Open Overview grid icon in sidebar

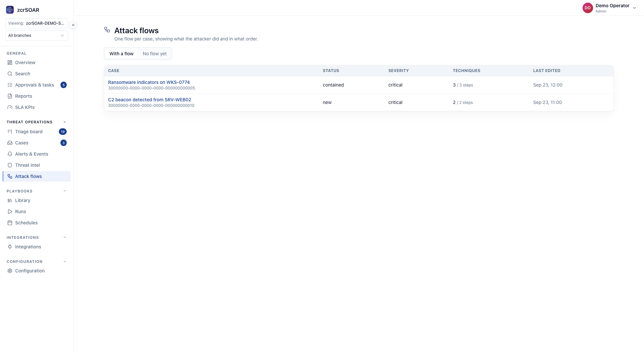tap(10, 63)
